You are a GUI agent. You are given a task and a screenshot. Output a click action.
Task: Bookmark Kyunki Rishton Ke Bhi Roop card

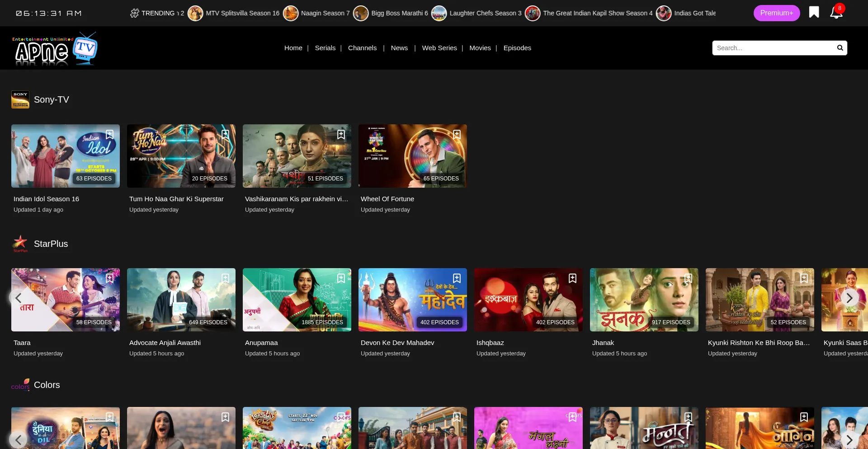(804, 278)
